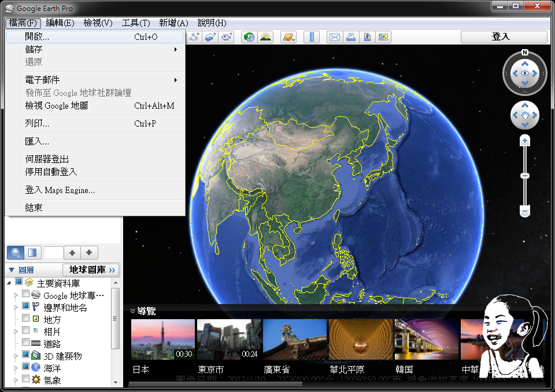This screenshot has width=555, height=392.
Task: Expand the Google 地球專… tree node
Action: coord(16,295)
